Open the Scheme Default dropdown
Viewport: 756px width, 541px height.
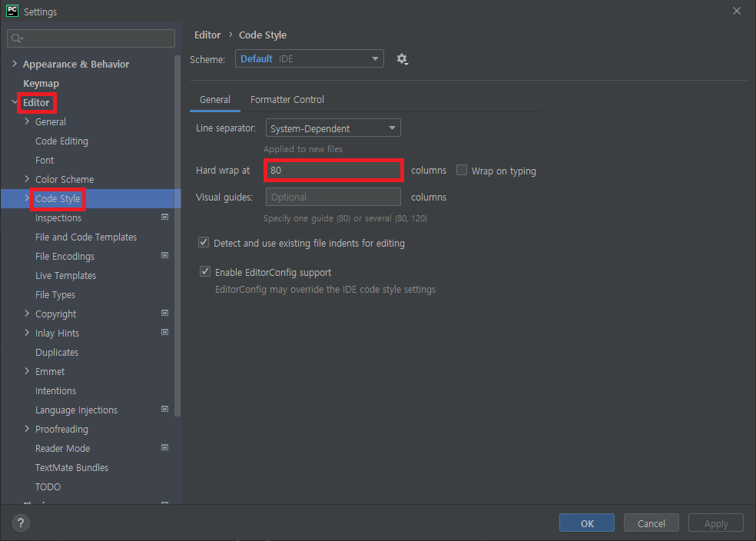click(310, 59)
